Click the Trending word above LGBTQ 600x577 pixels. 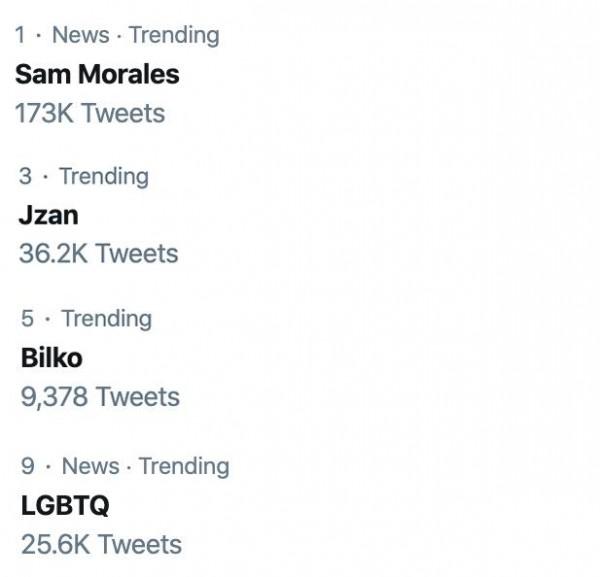tap(183, 466)
